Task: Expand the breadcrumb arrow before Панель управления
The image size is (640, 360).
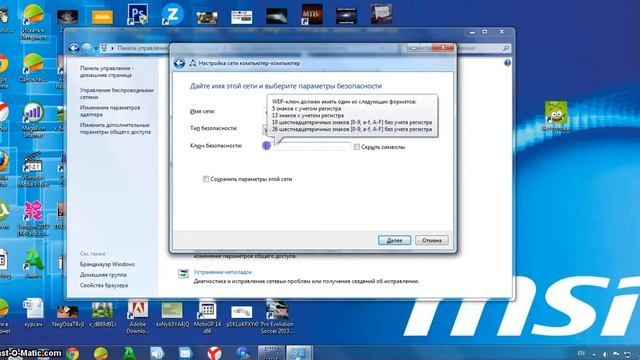Action: [x=113, y=49]
